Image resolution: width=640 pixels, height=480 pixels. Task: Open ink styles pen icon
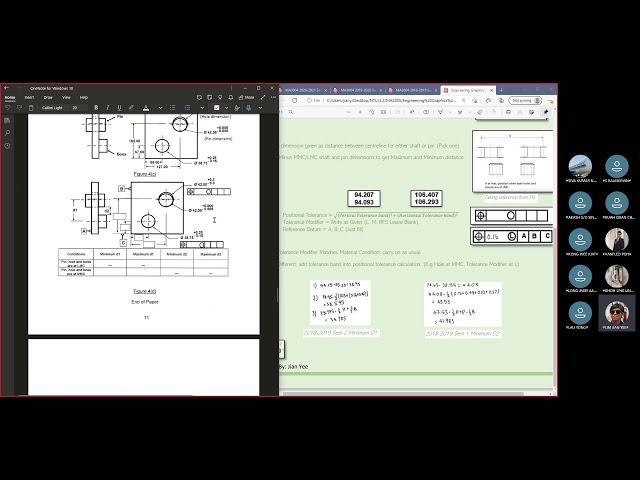pyautogui.click(x=237, y=108)
